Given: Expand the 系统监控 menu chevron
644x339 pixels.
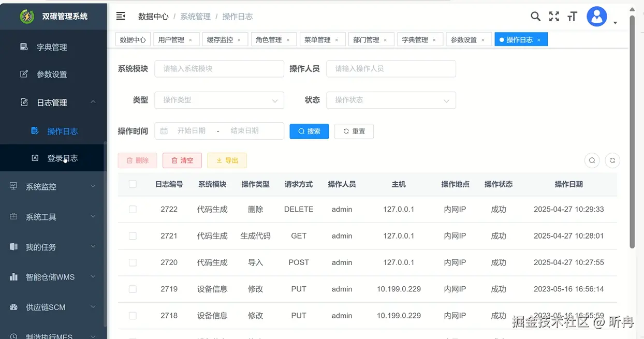Looking at the screenshot, I should point(93,186).
